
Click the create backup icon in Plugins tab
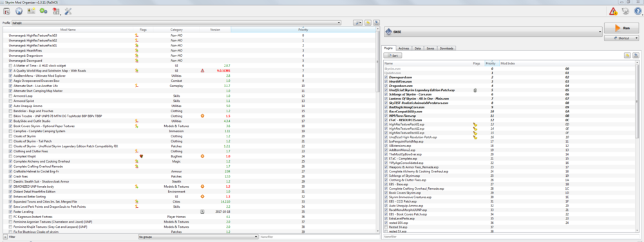pyautogui.click(x=636, y=55)
